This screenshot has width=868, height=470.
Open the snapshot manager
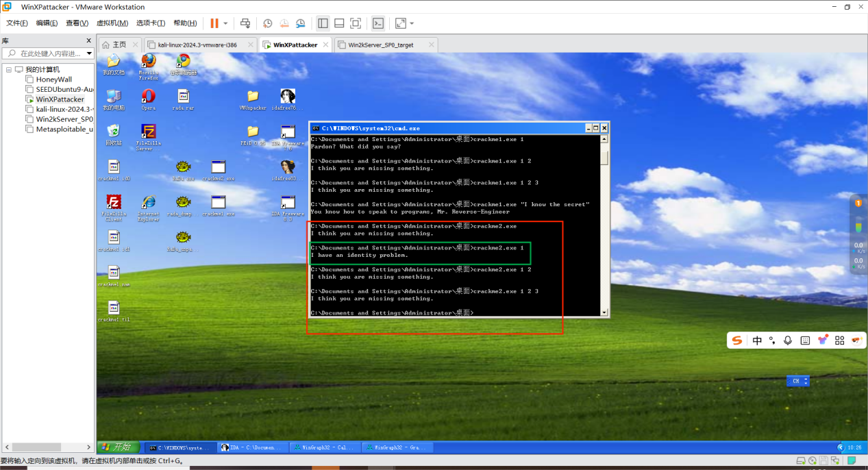pos(301,23)
